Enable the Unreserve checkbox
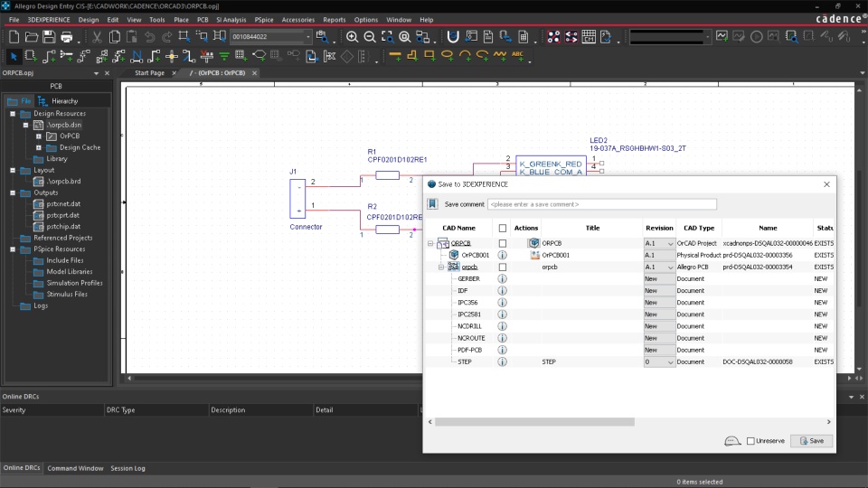The height and width of the screenshot is (488, 868). (750, 441)
